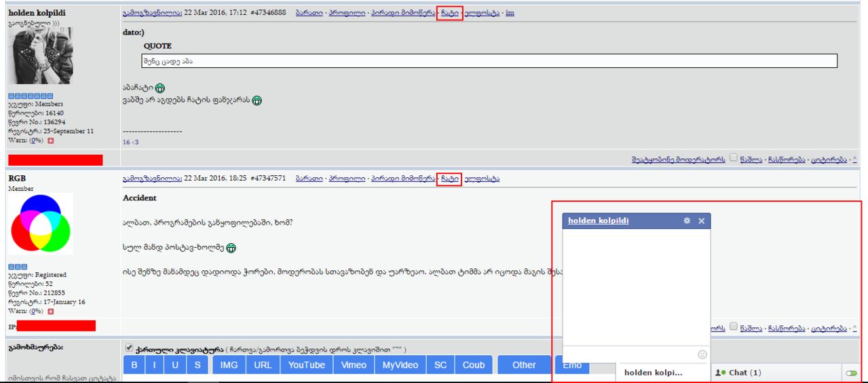This screenshot has height=383, width=868.
Task: Click შეატყობინე მოდერატორს on holden kolpildi's post
Action: click(678, 159)
